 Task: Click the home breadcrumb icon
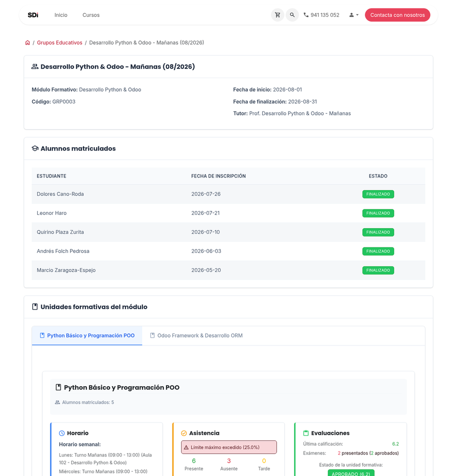point(27,42)
